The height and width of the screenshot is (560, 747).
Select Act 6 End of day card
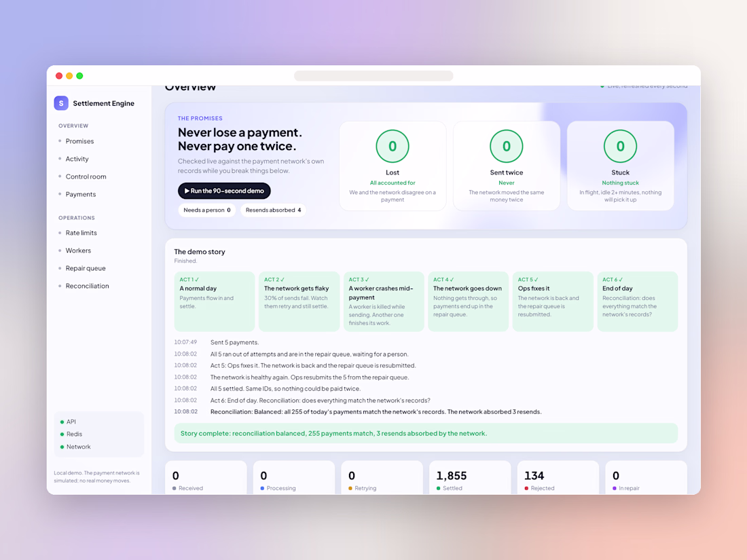click(638, 301)
